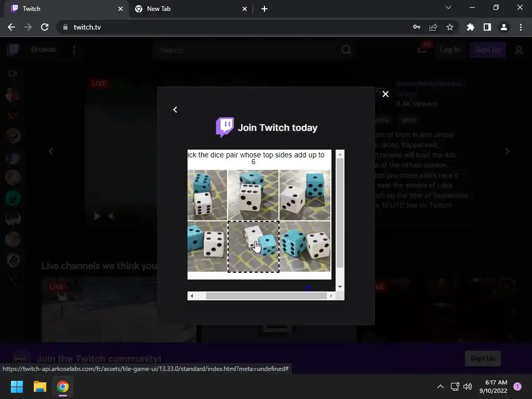Select the bottom-left dice pair image
532x399 pixels.
[x=207, y=247]
